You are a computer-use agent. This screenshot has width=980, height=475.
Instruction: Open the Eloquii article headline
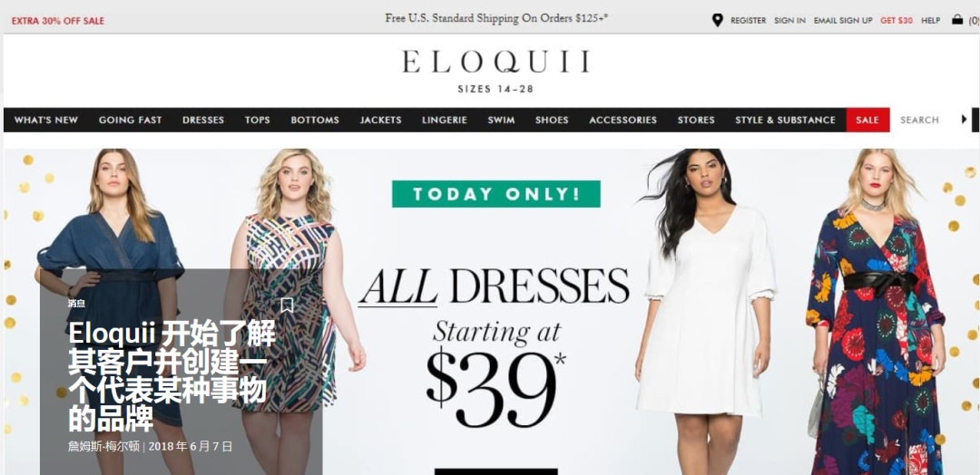[x=171, y=376]
